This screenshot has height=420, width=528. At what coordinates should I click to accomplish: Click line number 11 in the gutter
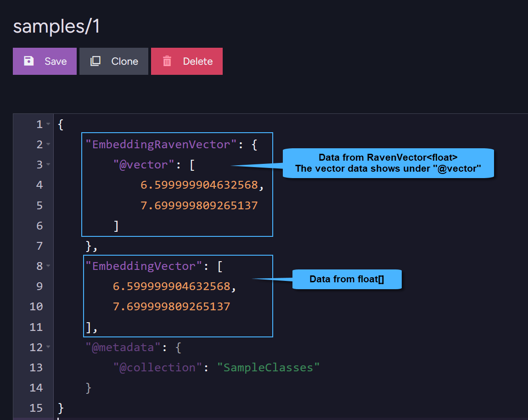(x=36, y=327)
